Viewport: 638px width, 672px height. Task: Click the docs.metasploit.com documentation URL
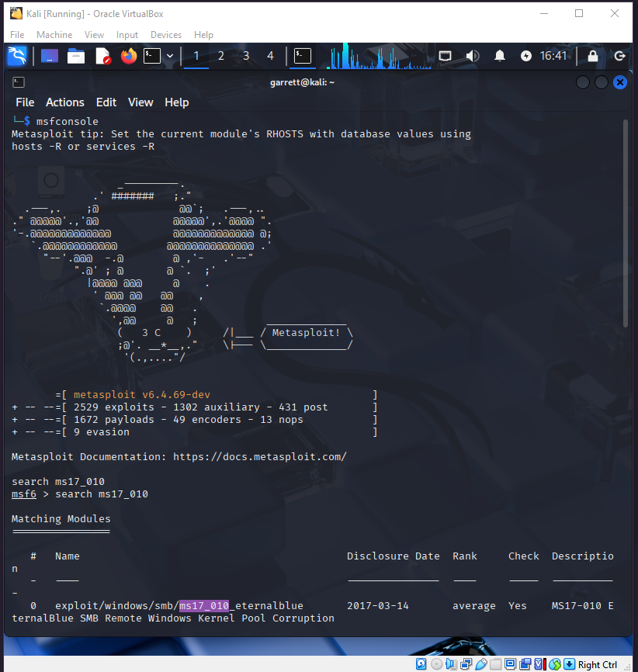[260, 457]
